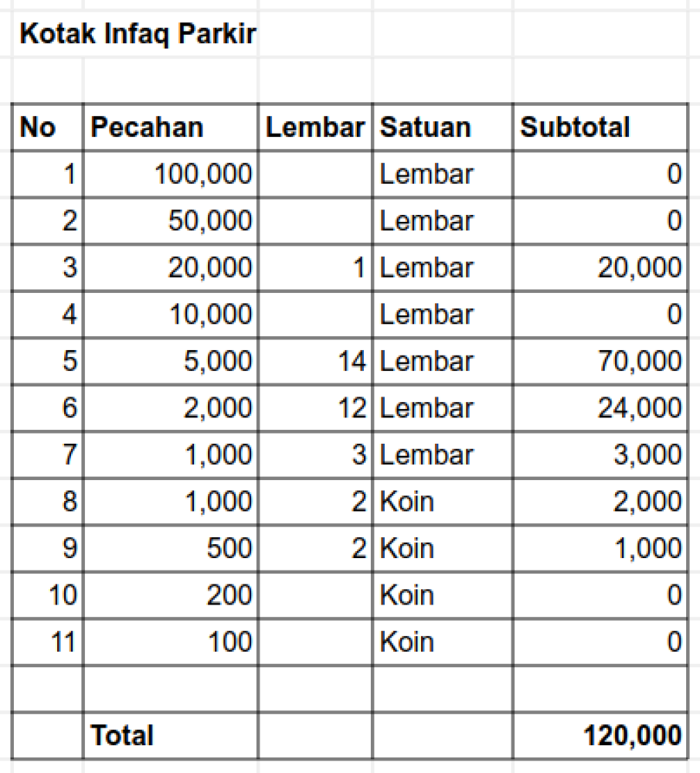This screenshot has width=700, height=773.
Task: Click the Lembar count cell showing 12
Action: click(x=315, y=408)
